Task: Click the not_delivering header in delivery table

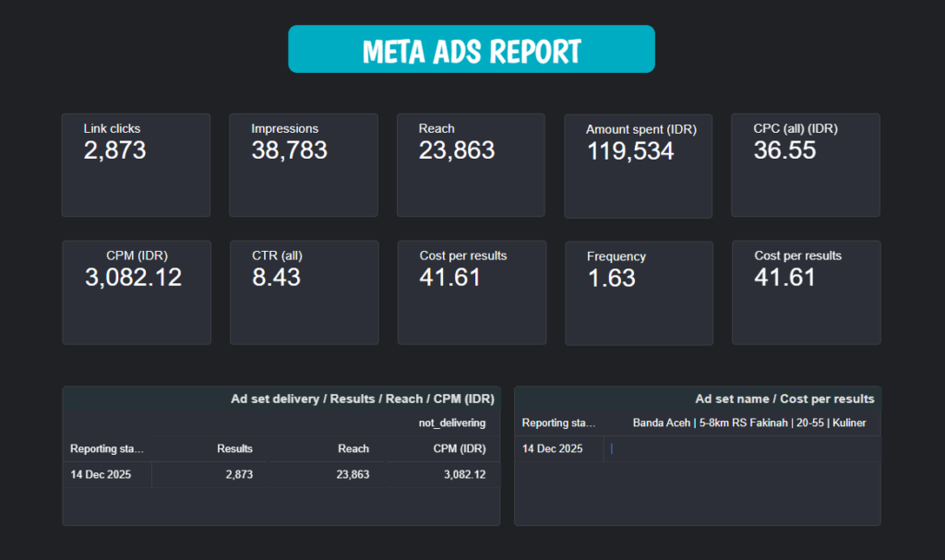Action: [451, 423]
